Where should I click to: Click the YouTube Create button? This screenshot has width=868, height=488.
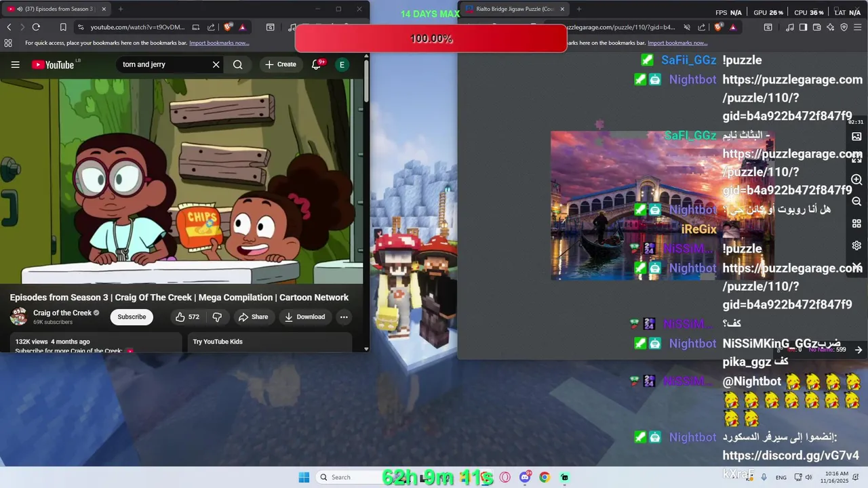tap(281, 64)
